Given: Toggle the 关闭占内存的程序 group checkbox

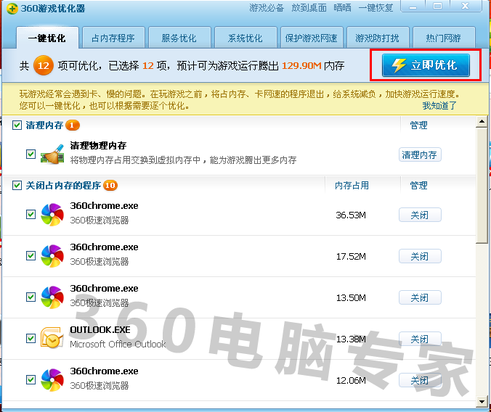Looking at the screenshot, I should tap(17, 185).
